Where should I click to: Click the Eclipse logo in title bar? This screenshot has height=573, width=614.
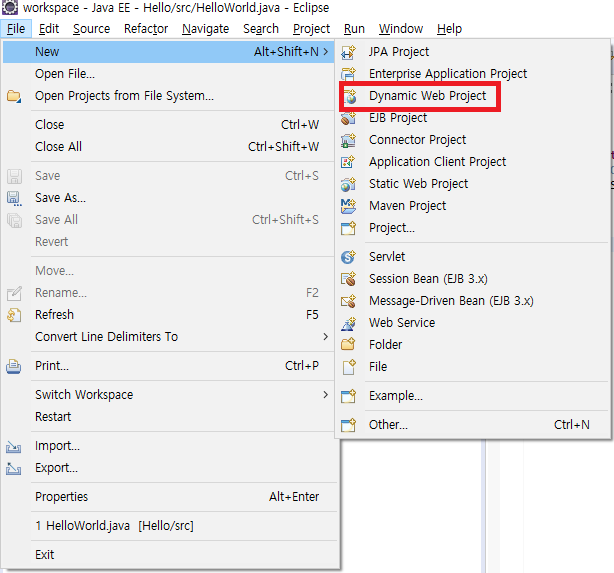[10, 7]
